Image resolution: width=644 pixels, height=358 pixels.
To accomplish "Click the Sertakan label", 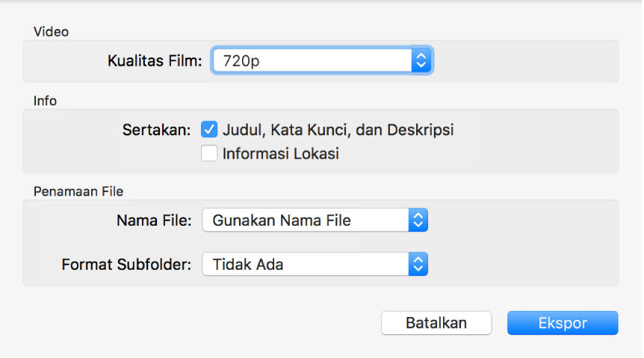I will 158,130.
